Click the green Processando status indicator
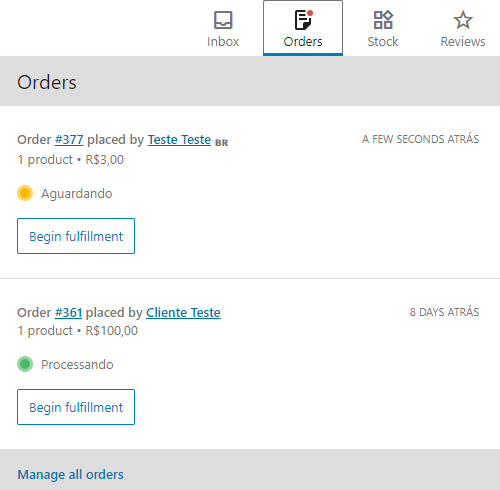The height and width of the screenshot is (490, 500). (25, 364)
